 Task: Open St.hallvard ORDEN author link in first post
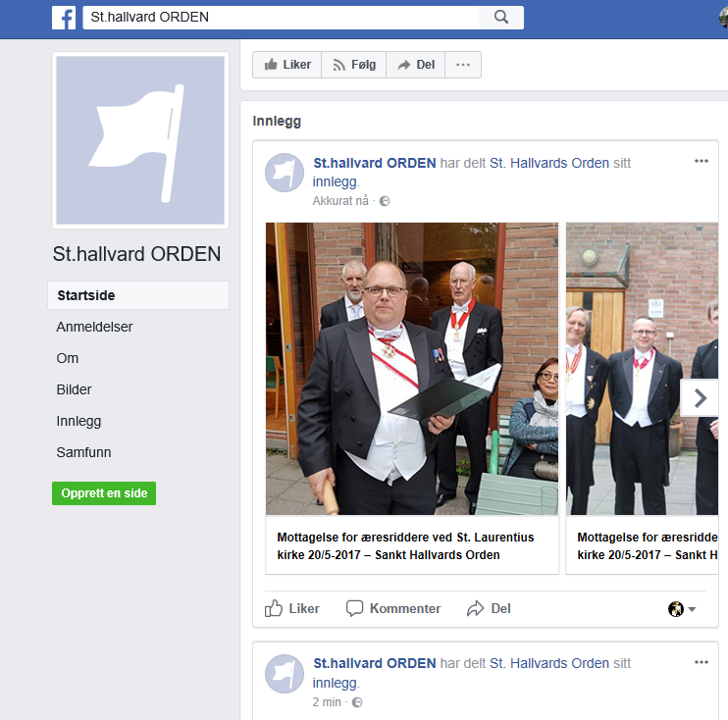coord(374,163)
